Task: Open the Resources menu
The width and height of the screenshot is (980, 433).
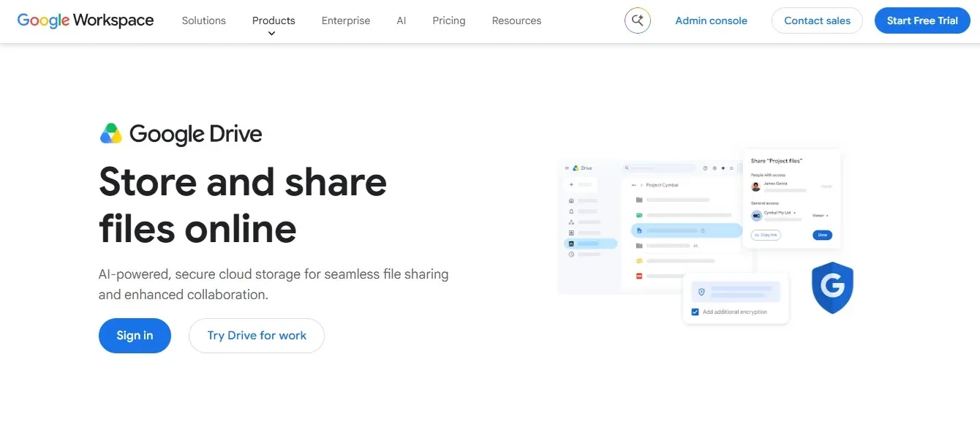Action: [x=516, y=20]
